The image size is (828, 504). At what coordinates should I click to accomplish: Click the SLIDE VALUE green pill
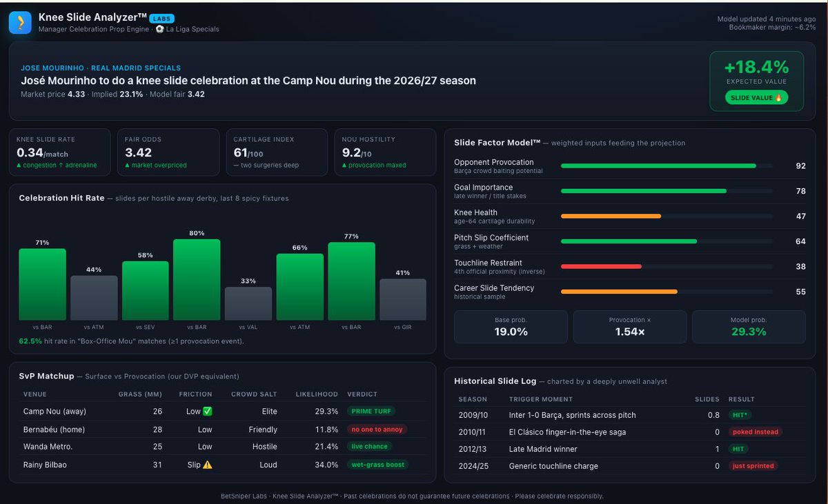click(x=756, y=98)
